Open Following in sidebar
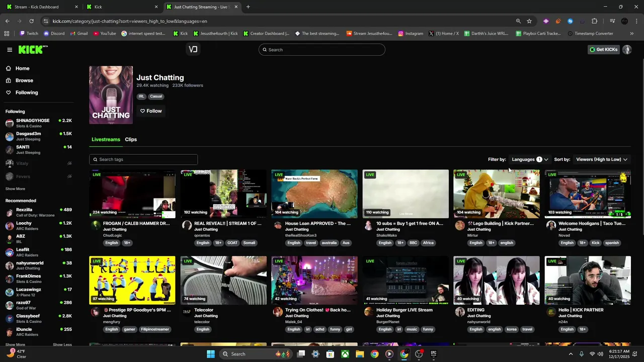The height and width of the screenshot is (362, 644). [x=27, y=93]
